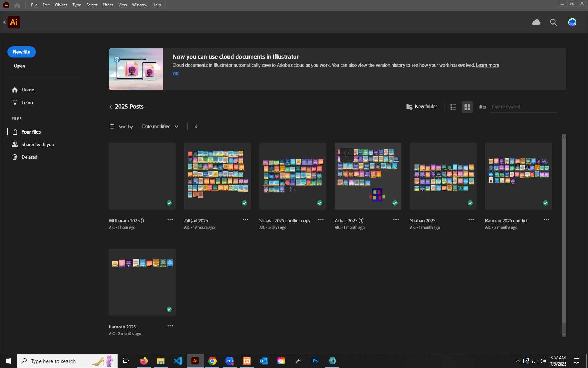The height and width of the screenshot is (368, 588).
Task: Open more options for MUharam 2025 ()
Action: tap(170, 219)
